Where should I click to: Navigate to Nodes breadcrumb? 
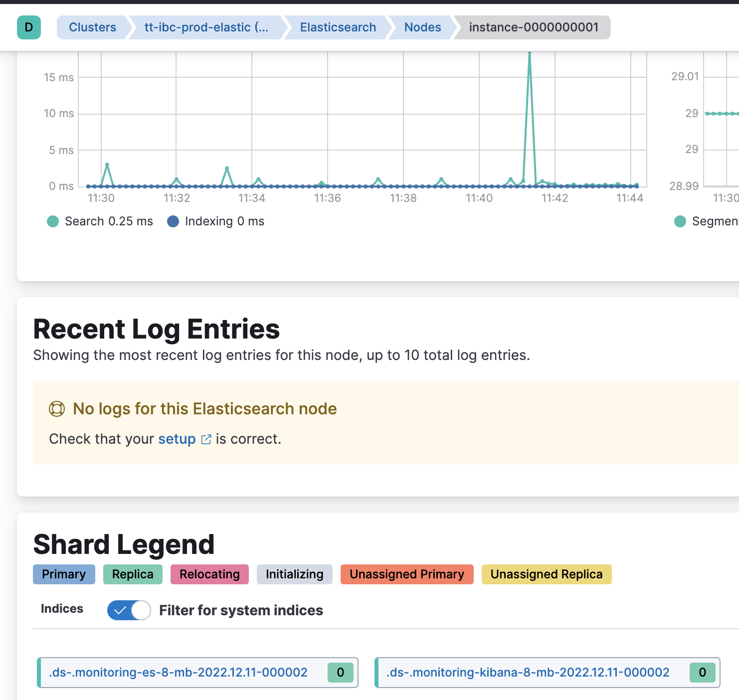[x=423, y=27]
